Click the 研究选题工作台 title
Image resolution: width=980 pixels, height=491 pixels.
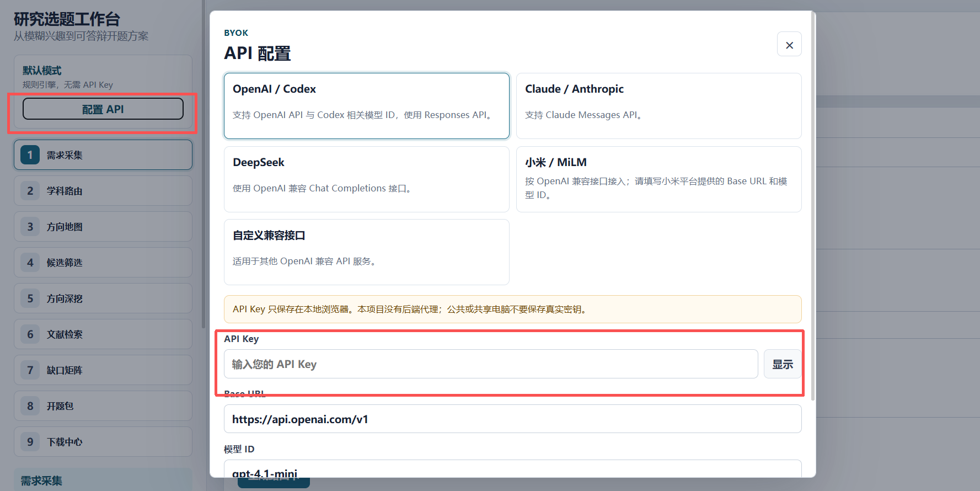point(67,19)
